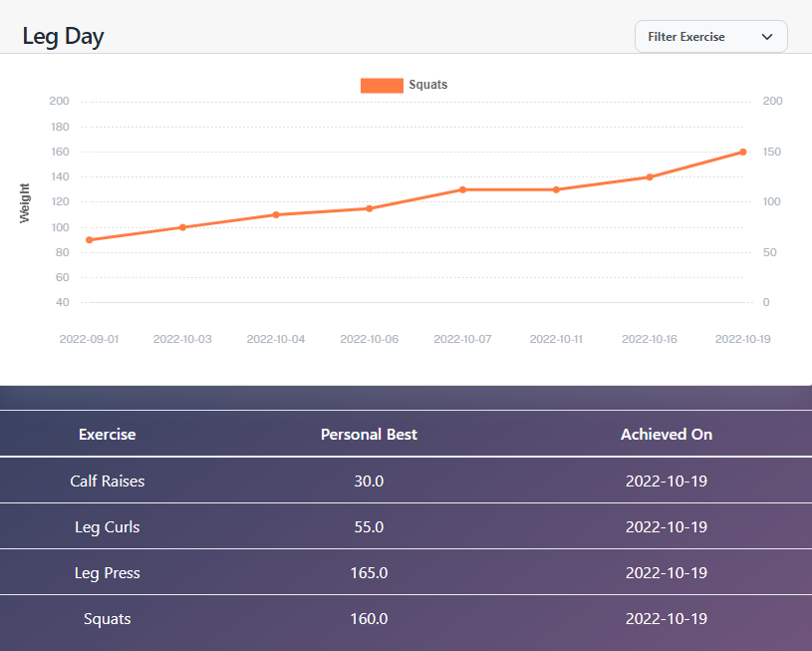Toggle the Squats legend color swatch
This screenshot has width=812, height=651.
(x=382, y=86)
